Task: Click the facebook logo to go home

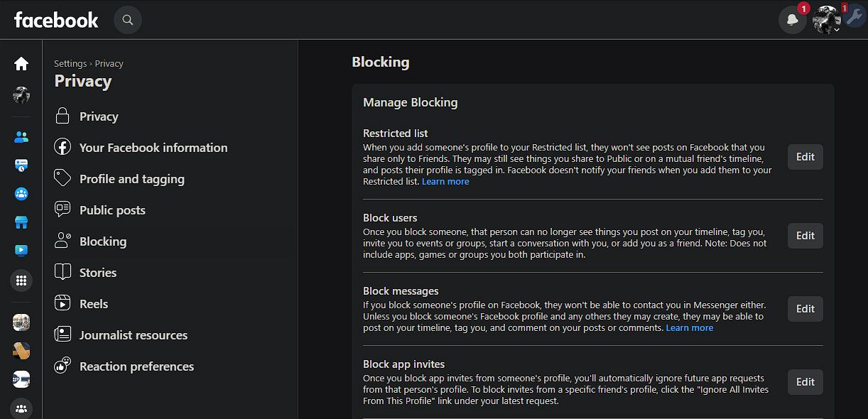Action: click(x=55, y=20)
